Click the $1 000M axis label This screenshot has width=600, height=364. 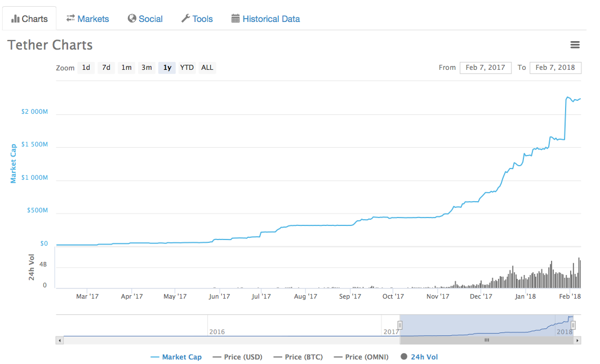[34, 177]
